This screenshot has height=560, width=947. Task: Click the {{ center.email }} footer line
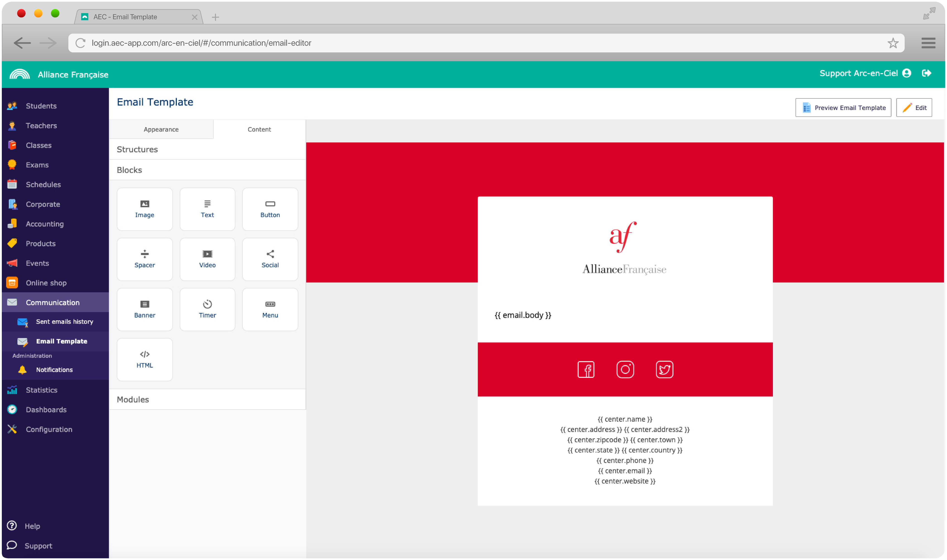(x=625, y=471)
